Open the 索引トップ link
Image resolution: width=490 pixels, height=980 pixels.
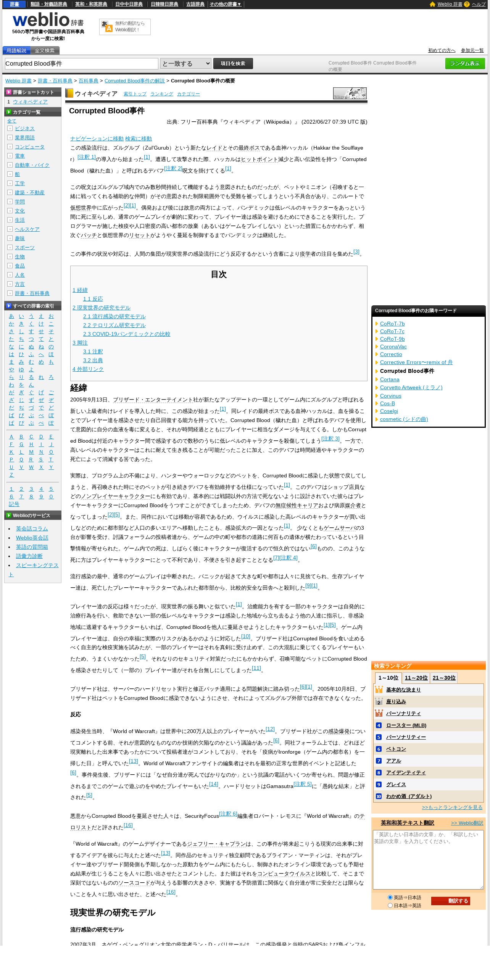point(135,94)
